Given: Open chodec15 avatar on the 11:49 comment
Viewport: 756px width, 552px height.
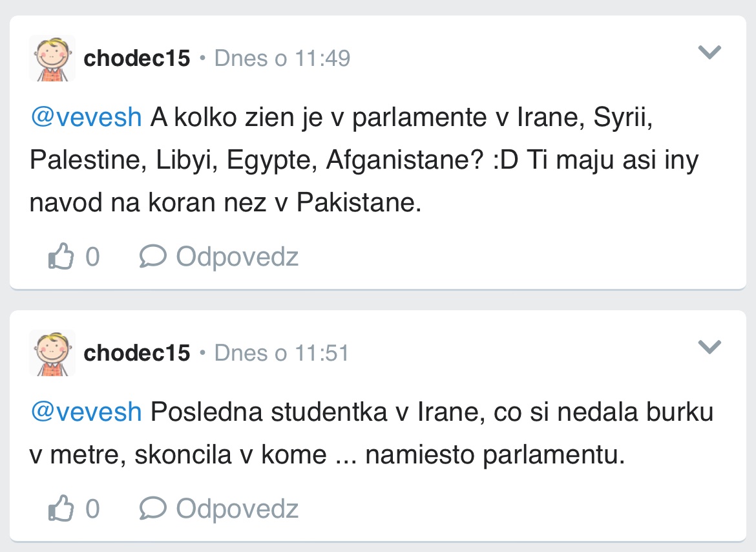Looking at the screenshot, I should tap(52, 59).
